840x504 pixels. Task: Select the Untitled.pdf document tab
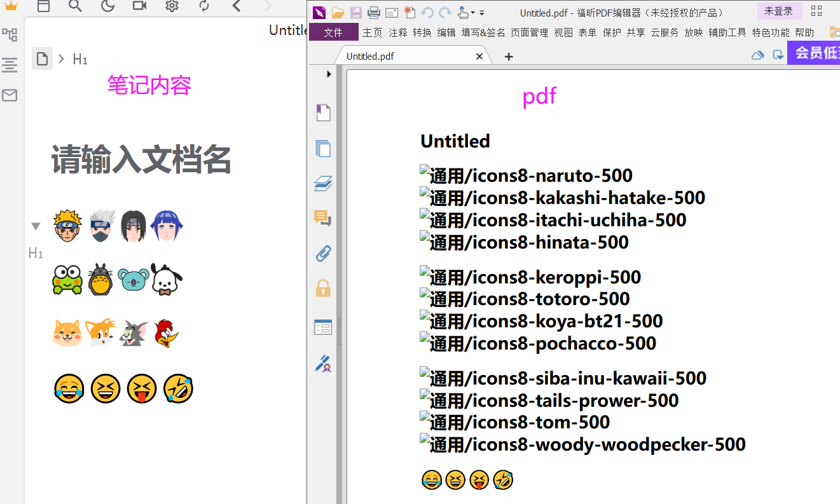tap(412, 56)
